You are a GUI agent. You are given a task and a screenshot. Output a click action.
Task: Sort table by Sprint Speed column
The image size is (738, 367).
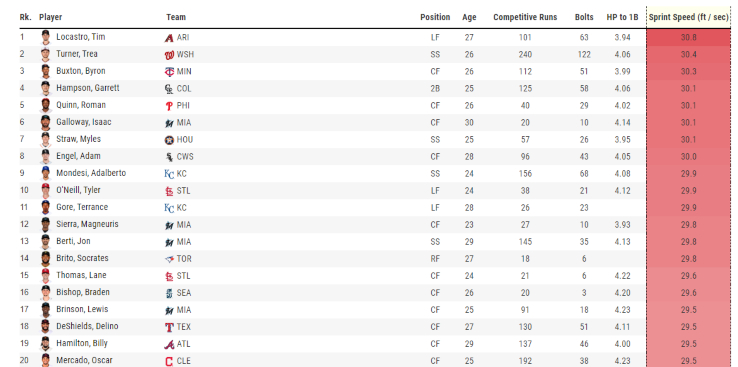point(689,17)
